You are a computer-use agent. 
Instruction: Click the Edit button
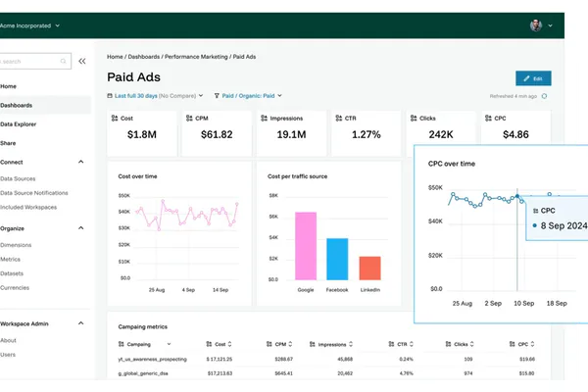pos(533,78)
